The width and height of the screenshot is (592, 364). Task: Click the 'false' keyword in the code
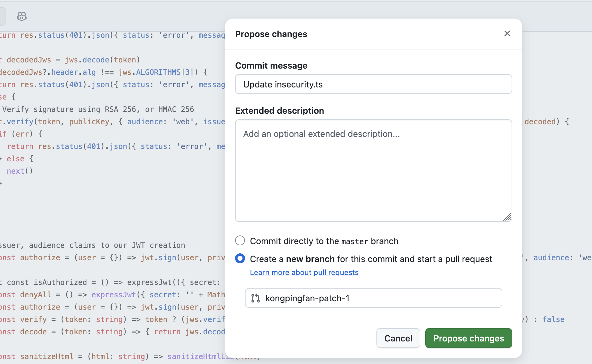(x=553, y=320)
